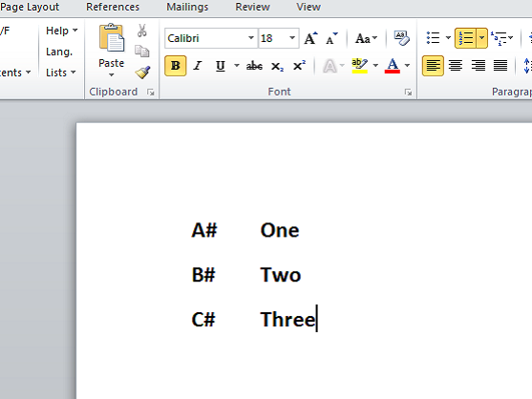Toggle Italic formatting
532x399 pixels.
coord(198,66)
